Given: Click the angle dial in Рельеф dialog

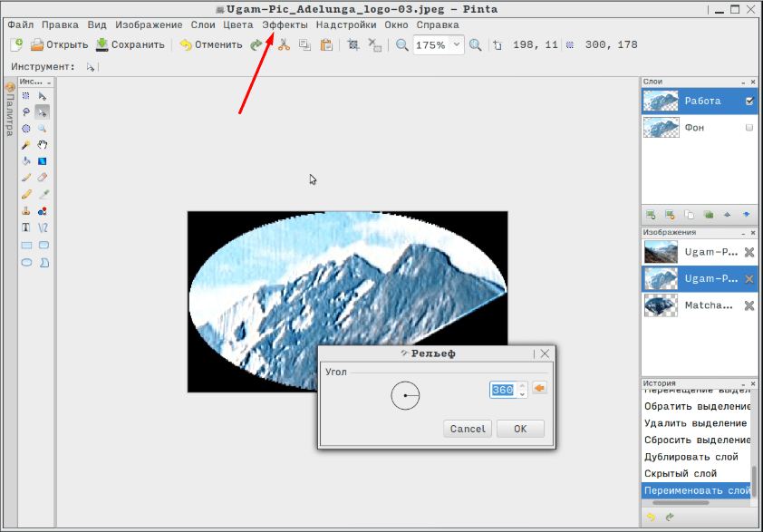Looking at the screenshot, I should point(405,396).
